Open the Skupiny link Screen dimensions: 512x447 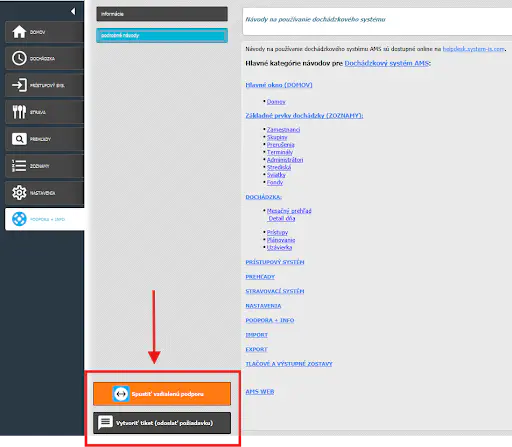[277, 137]
